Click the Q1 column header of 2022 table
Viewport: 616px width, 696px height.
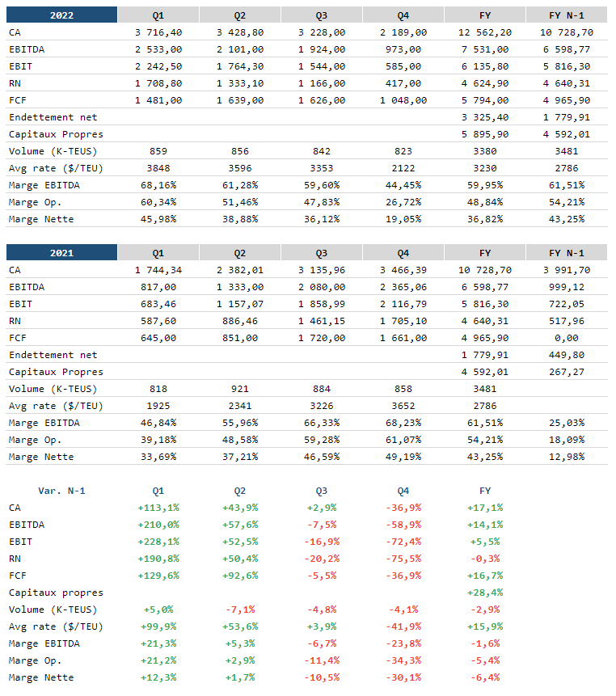coord(158,15)
